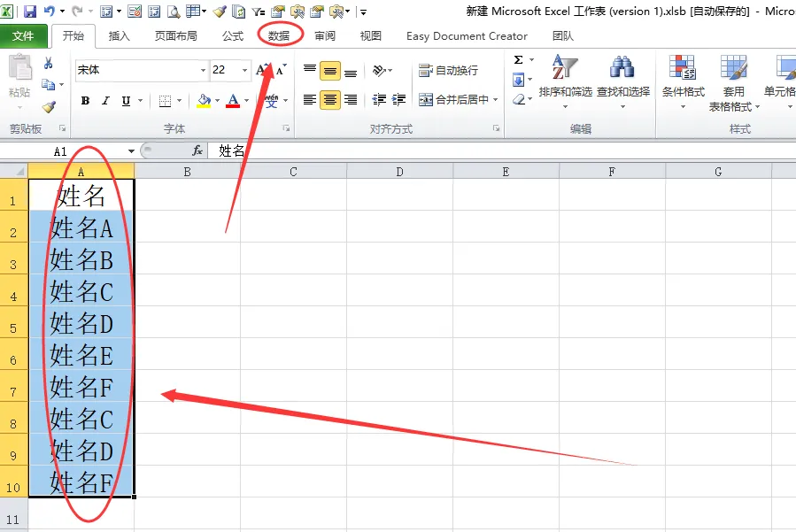
Task: Switch to the 审阅 (Review) tab
Action: click(x=325, y=36)
